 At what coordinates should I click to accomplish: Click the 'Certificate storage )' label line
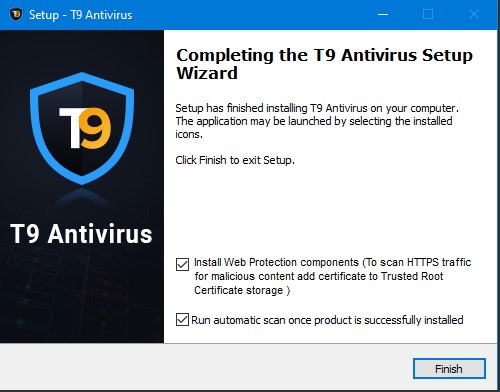coord(242,290)
